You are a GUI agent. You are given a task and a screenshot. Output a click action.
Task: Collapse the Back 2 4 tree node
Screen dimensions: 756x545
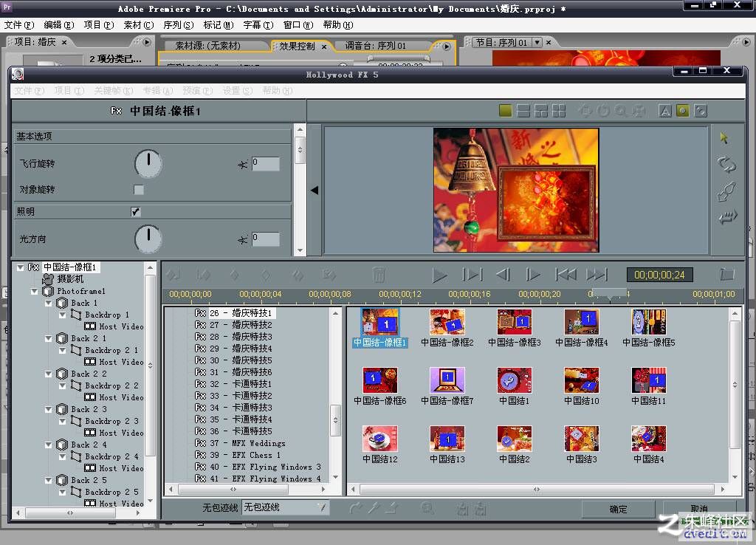48,445
